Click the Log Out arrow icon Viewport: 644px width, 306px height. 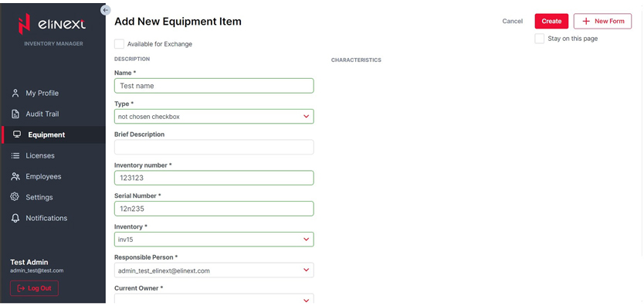pos(21,288)
